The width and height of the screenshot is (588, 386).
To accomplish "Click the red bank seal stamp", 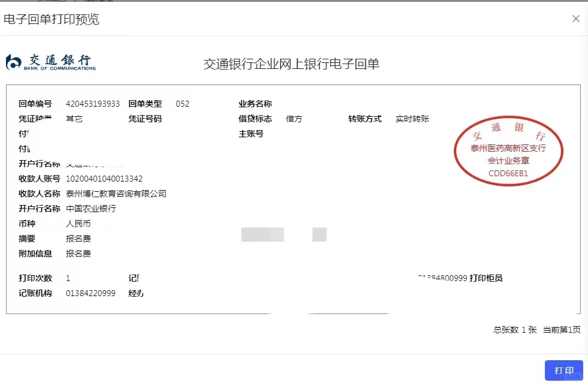I will tap(508, 151).
